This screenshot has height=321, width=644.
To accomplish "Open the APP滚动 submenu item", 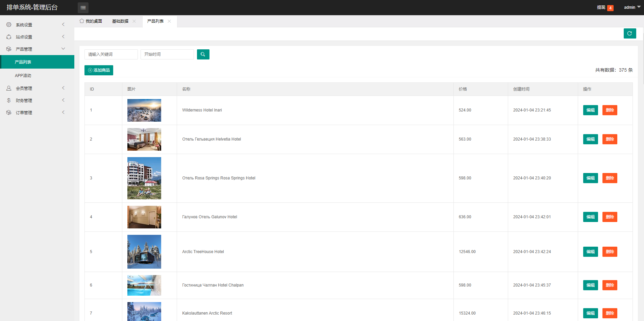I will [23, 76].
